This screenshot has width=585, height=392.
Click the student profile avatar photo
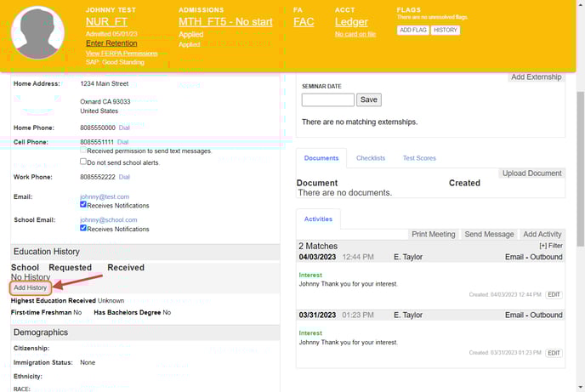[x=38, y=31]
